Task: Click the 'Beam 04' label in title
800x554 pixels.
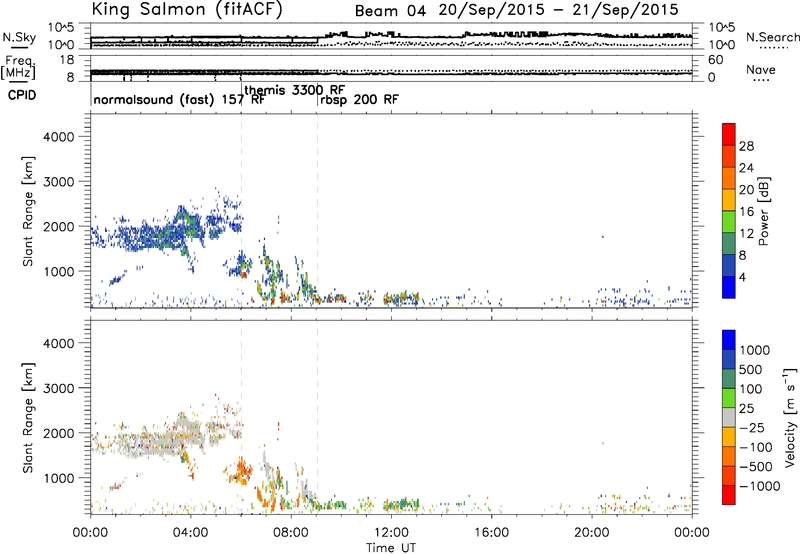Action: pos(390,11)
